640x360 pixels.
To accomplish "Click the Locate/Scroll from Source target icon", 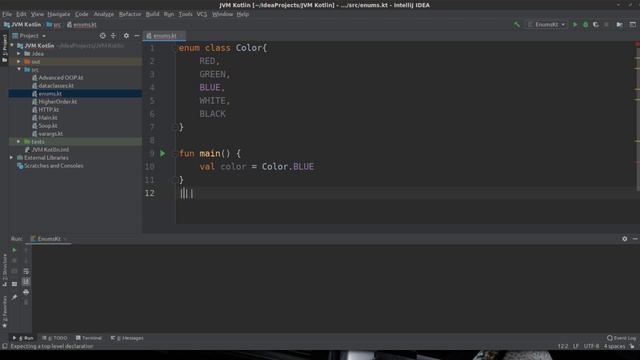I will tap(102, 36).
